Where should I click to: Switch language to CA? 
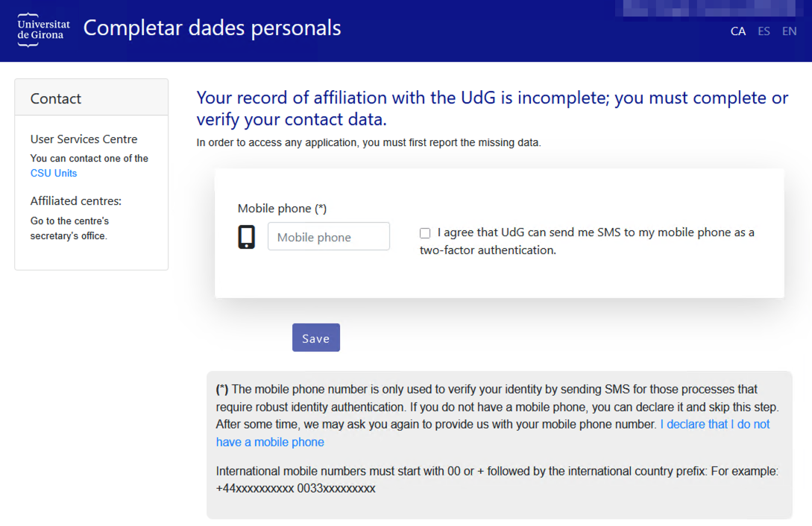click(x=738, y=31)
